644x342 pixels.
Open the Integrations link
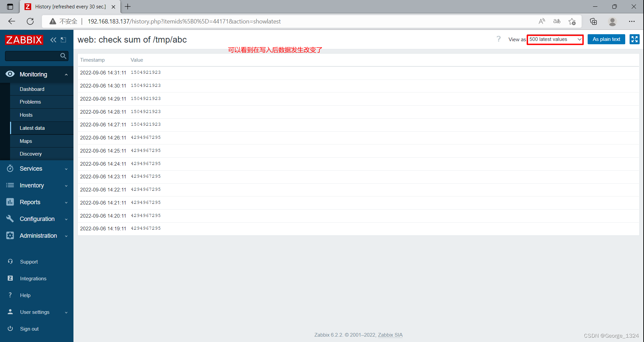tap(33, 279)
